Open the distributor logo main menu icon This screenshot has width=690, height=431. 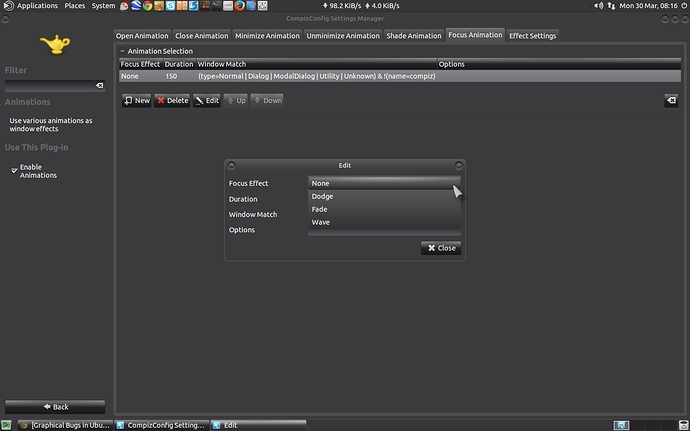[x=8, y=6]
